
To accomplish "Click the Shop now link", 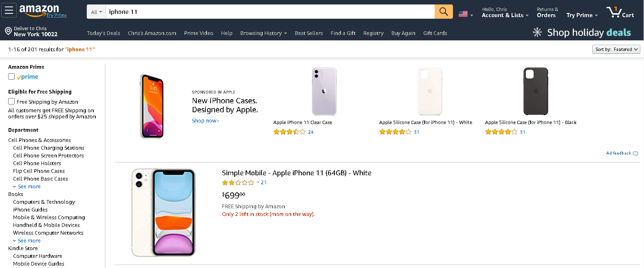I will [205, 121].
